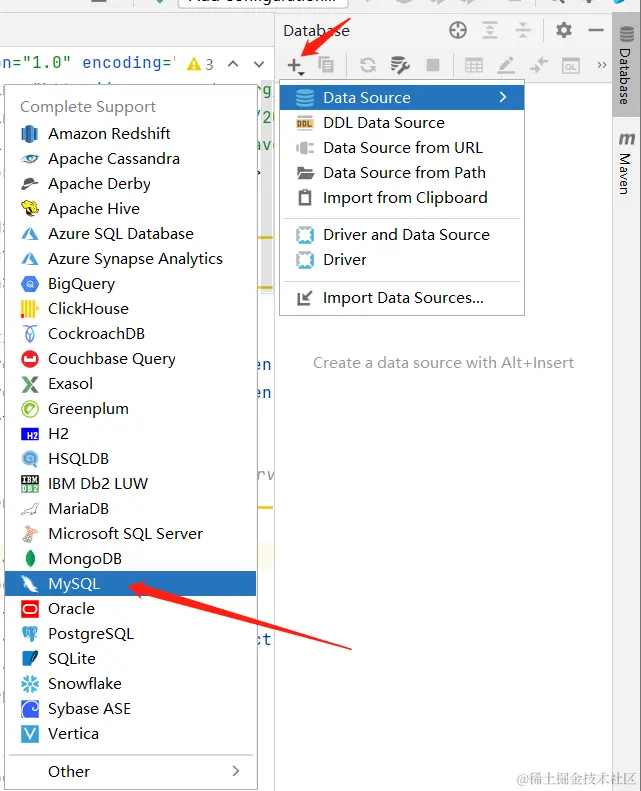Image resolution: width=641 pixels, height=791 pixels.
Task: Click the warnings count indicator
Action: [200, 64]
